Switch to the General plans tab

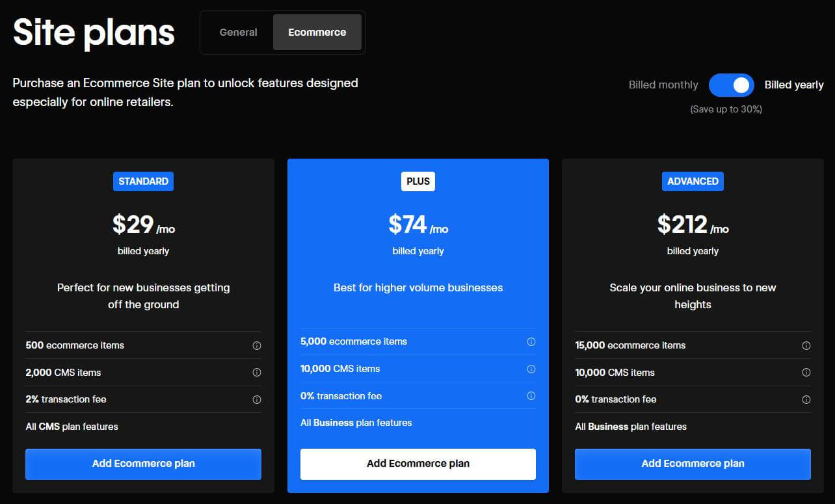[x=238, y=32]
